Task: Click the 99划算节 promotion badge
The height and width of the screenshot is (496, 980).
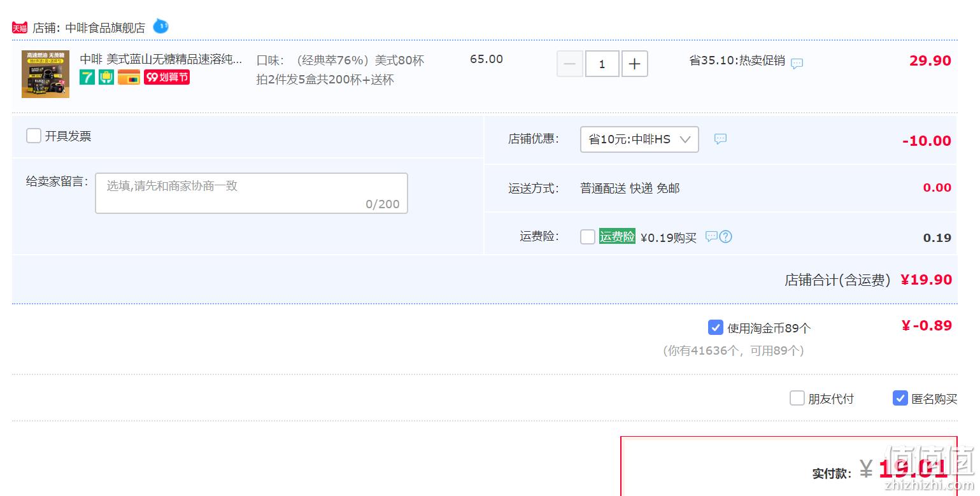Action: point(167,77)
